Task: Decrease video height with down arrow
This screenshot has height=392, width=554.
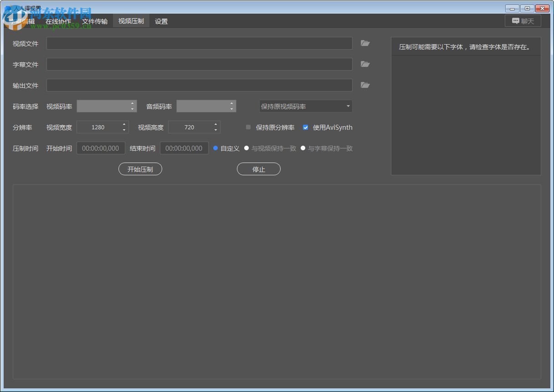Action: point(215,130)
